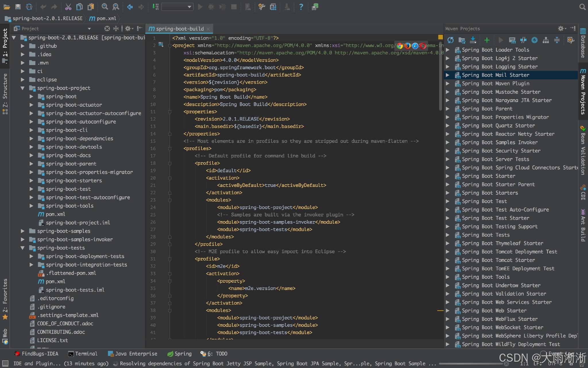Open pom preview in Firefox icon
Viewport: 588px width, 368px height.
pos(407,46)
